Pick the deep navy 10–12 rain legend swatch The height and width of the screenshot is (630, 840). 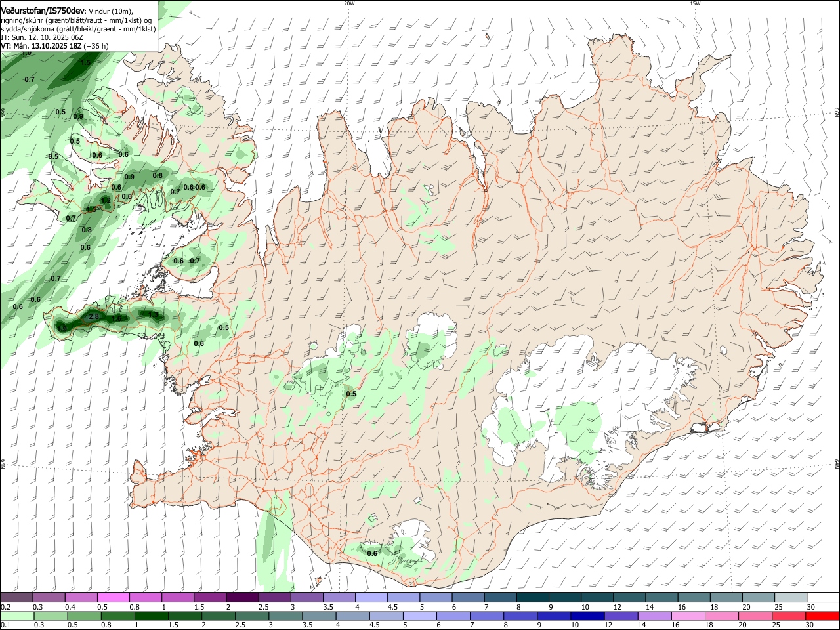click(x=587, y=616)
